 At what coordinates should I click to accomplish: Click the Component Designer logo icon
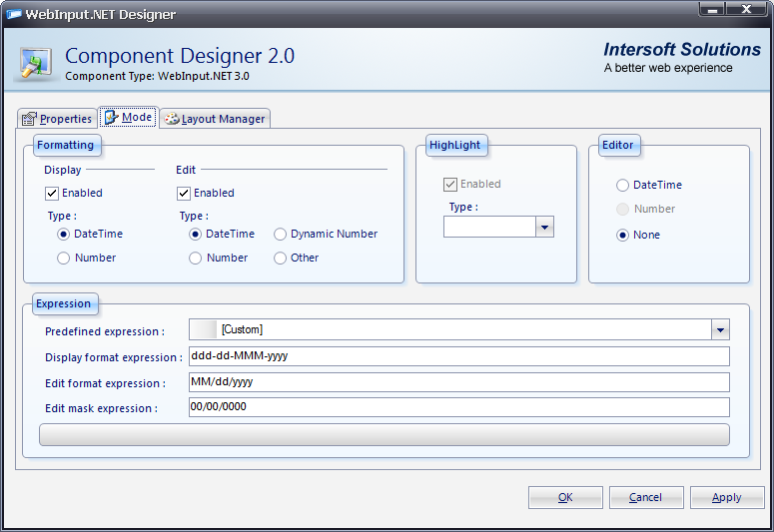(x=36, y=63)
